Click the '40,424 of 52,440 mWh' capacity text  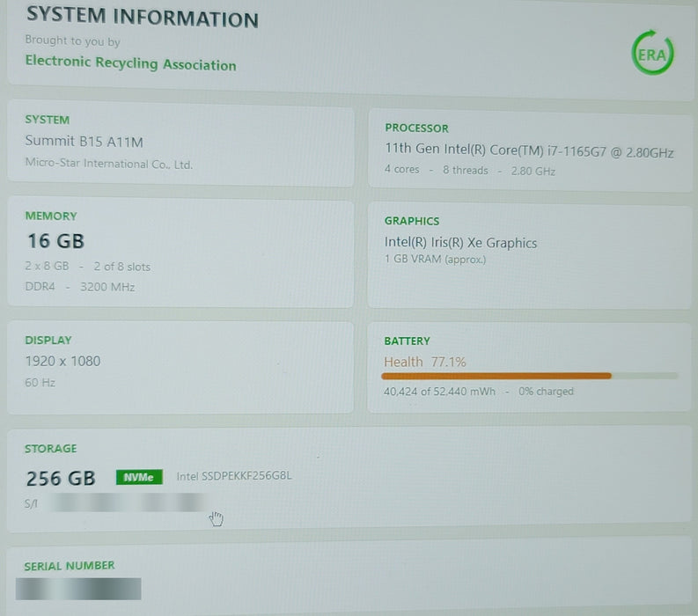[439, 392]
